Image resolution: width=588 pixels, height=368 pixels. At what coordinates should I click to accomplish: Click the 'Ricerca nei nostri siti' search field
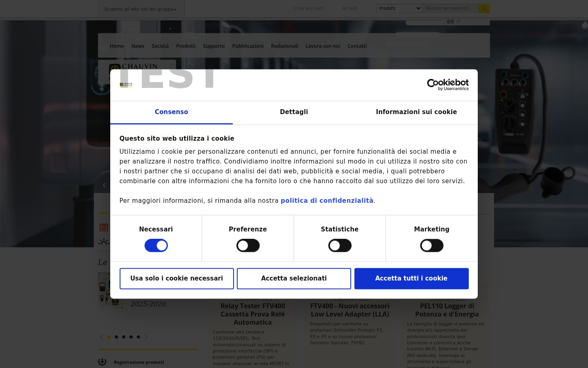(x=450, y=8)
